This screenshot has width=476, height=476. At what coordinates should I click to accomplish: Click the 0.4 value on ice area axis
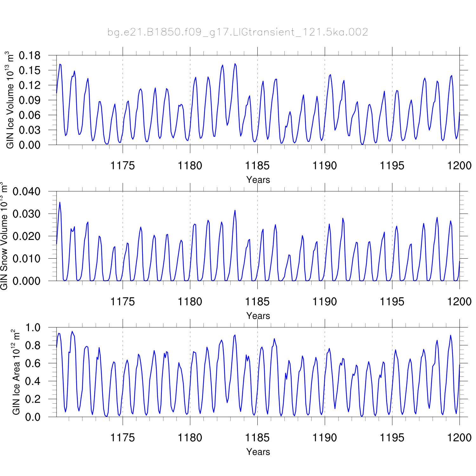pyautogui.click(x=33, y=381)
